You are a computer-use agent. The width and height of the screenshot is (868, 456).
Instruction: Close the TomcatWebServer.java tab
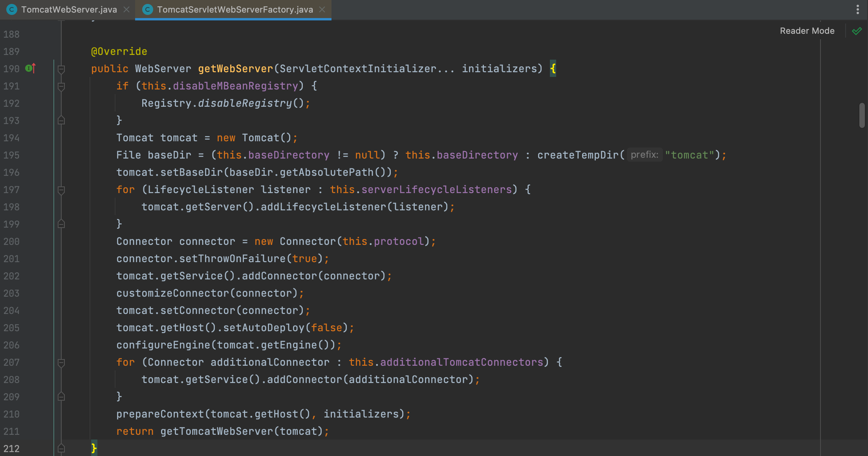(126, 9)
